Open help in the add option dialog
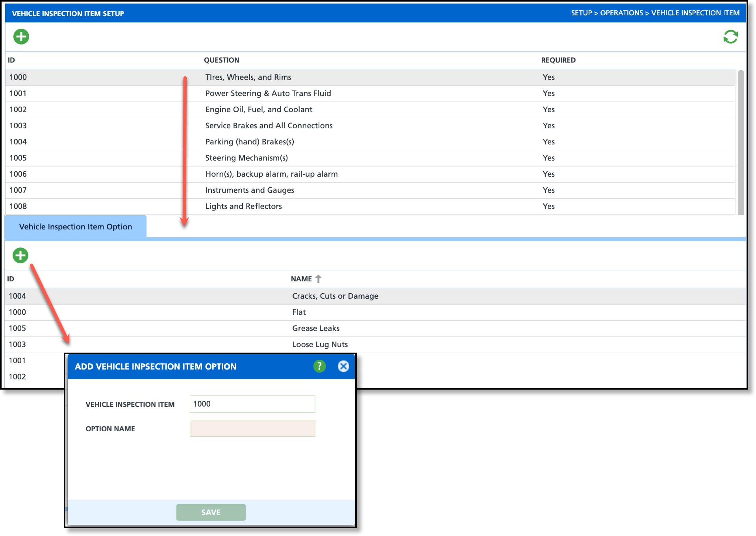 click(x=319, y=366)
